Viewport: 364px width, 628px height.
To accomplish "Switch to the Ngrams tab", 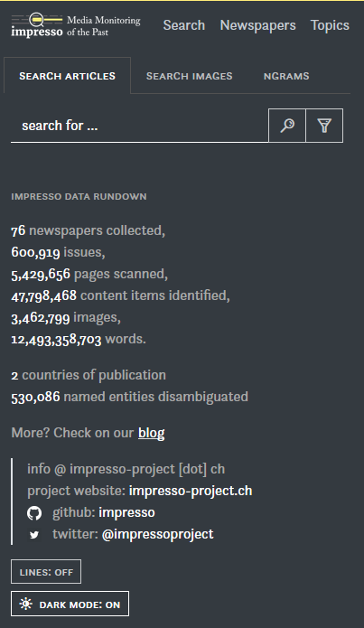I will click(x=286, y=76).
